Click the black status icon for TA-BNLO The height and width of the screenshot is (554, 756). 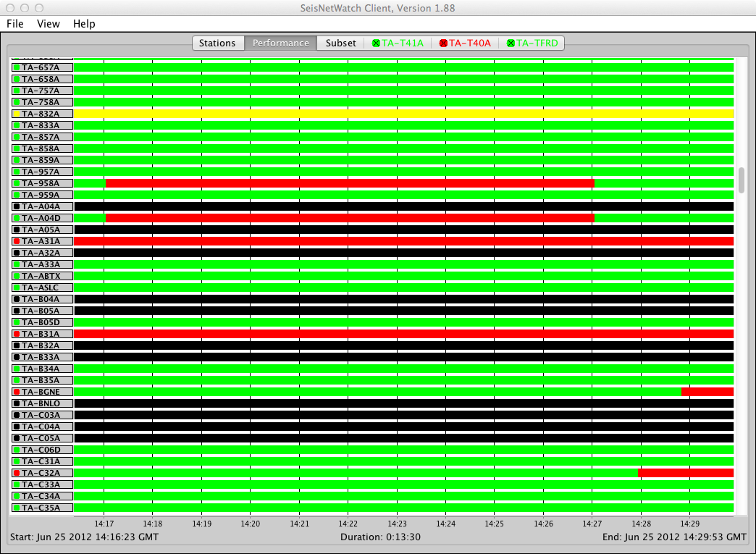[17, 403]
